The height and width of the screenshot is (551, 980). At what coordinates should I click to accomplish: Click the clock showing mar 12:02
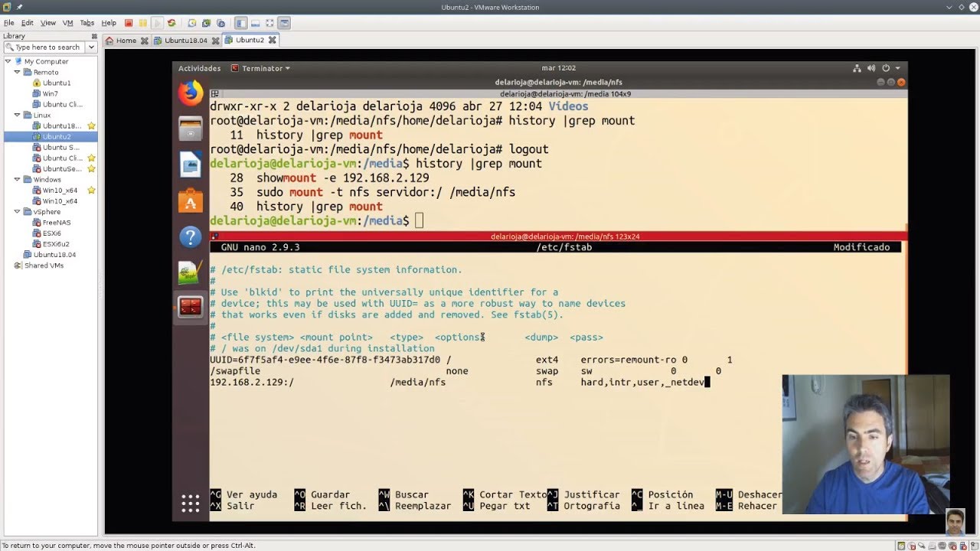[x=558, y=68]
